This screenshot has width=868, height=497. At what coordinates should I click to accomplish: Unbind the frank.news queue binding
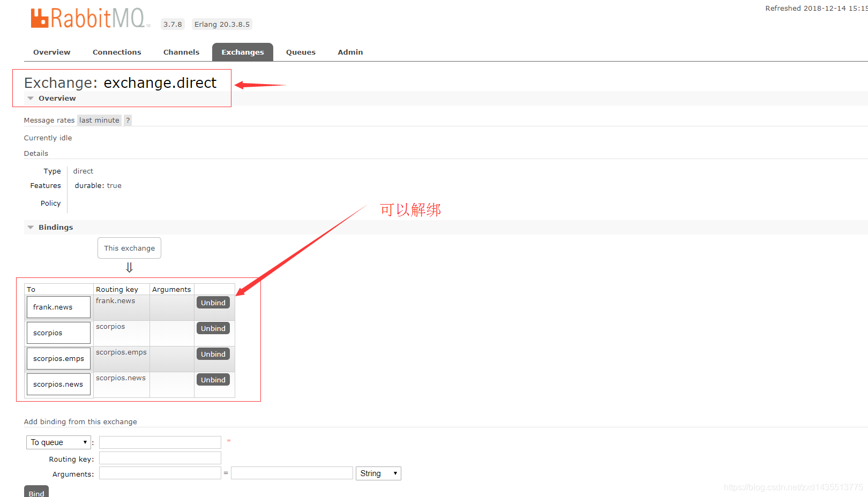click(213, 303)
